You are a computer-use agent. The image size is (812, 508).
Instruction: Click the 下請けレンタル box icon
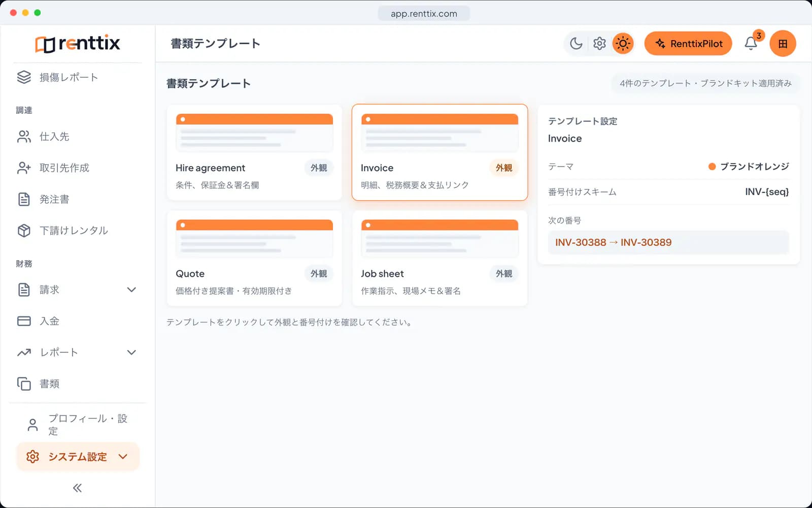24,231
